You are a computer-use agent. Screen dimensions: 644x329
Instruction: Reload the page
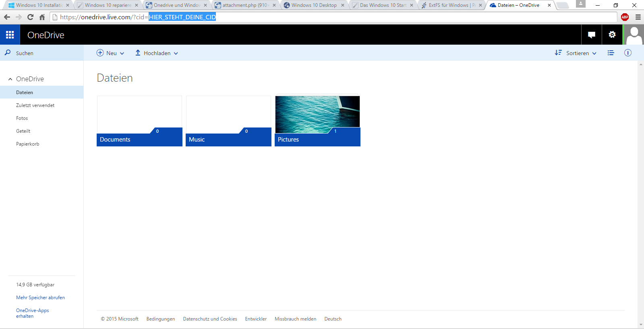click(x=30, y=17)
